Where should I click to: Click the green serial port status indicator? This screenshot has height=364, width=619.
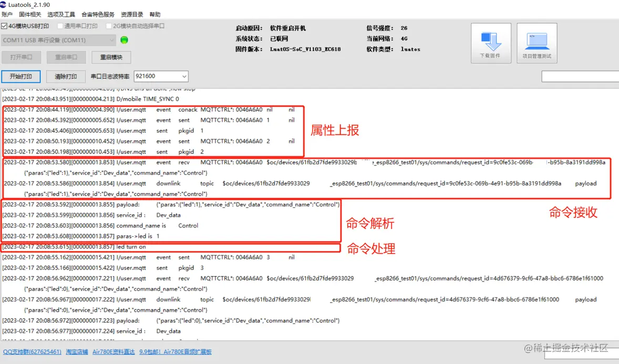pyautogui.click(x=124, y=40)
